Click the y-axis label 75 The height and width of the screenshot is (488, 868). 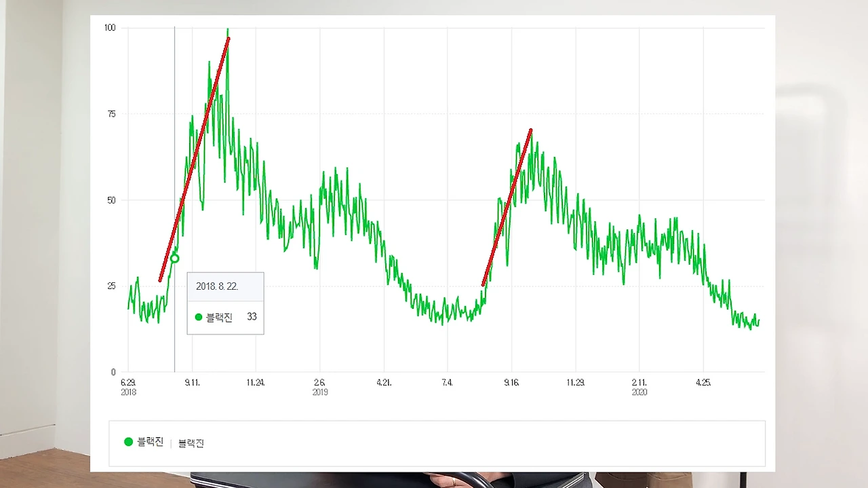(x=112, y=114)
